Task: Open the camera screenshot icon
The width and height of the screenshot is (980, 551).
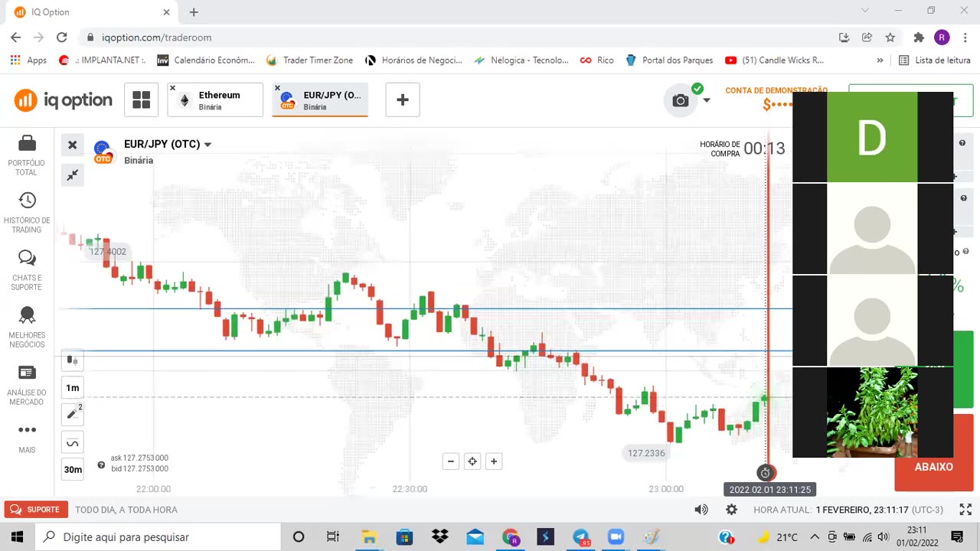Action: click(x=681, y=100)
